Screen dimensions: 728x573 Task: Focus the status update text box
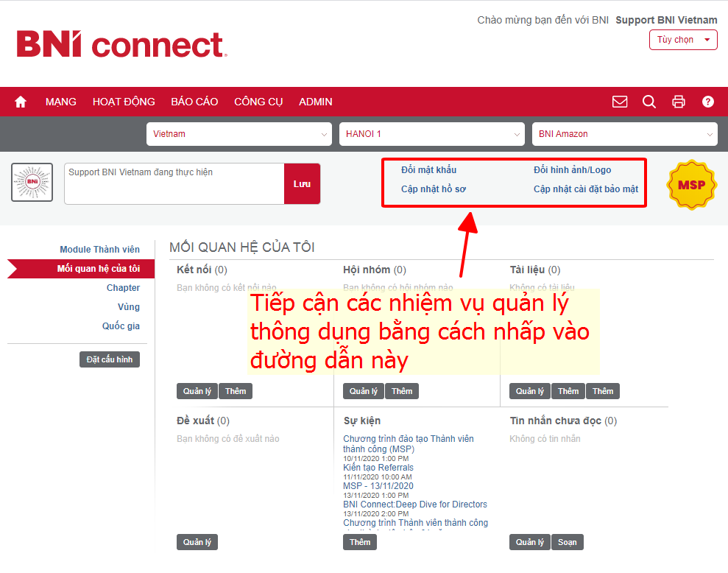[x=174, y=184]
